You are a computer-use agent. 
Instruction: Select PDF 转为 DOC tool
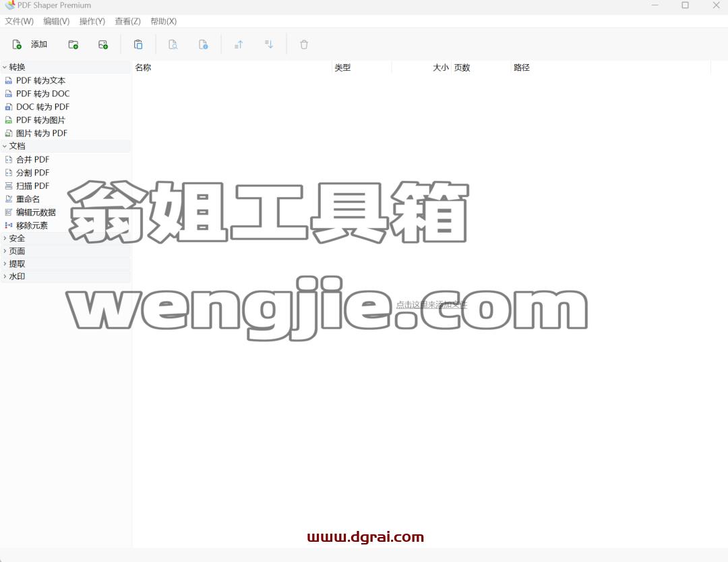pyautogui.click(x=42, y=93)
